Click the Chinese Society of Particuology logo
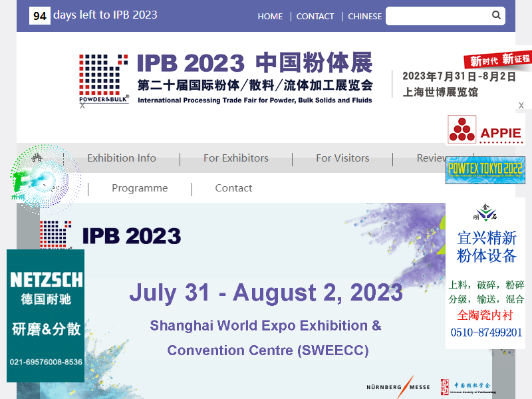This screenshot has width=532, height=399. 469,387
